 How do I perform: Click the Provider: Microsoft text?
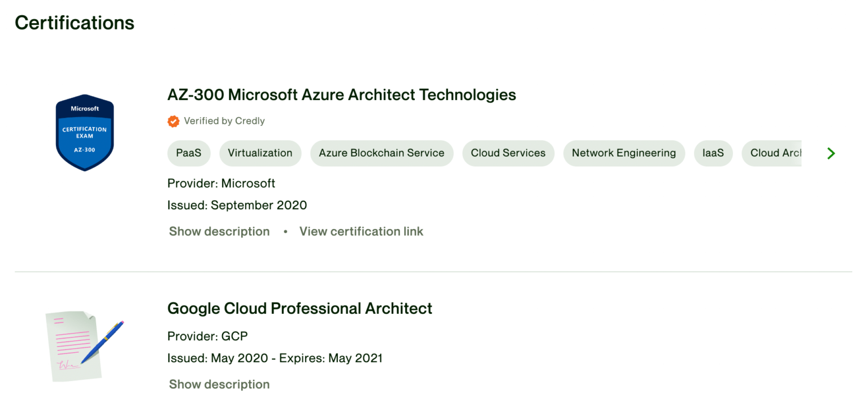221,184
